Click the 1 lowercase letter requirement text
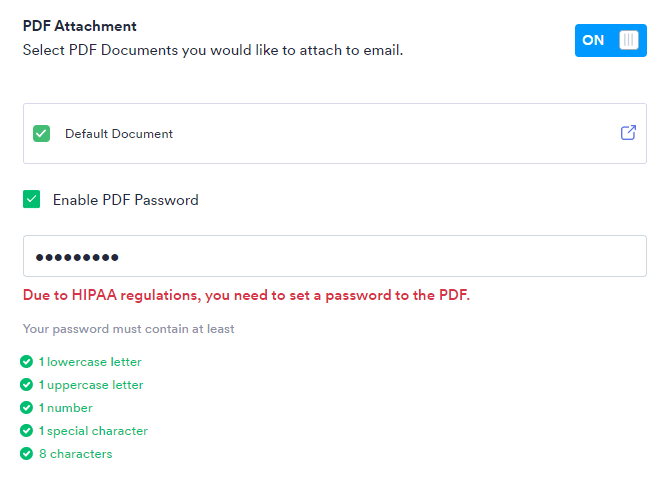 (90, 362)
